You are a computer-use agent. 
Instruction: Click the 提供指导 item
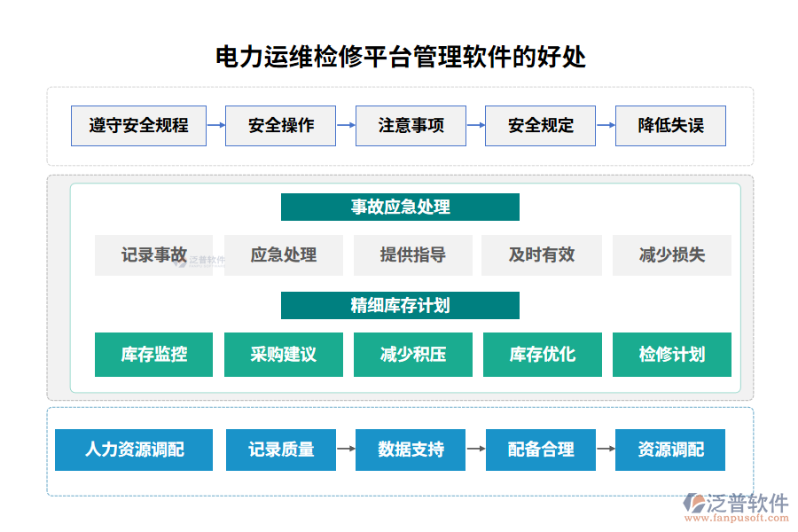coord(413,255)
